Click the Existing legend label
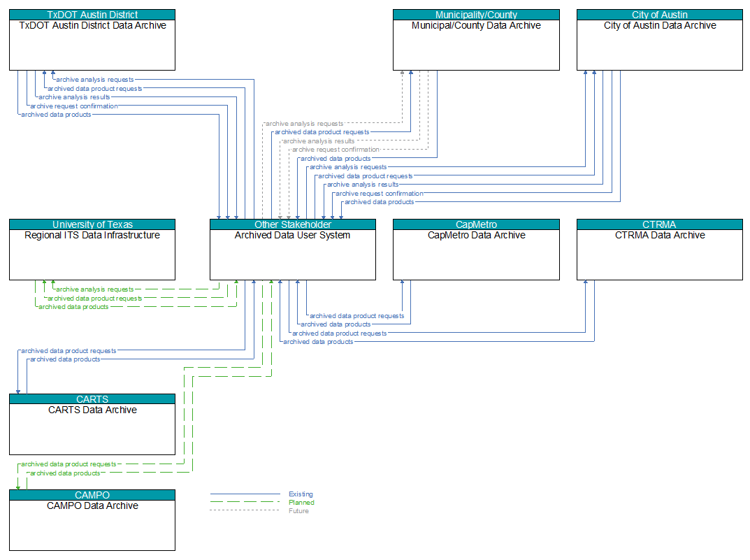 click(301, 494)
